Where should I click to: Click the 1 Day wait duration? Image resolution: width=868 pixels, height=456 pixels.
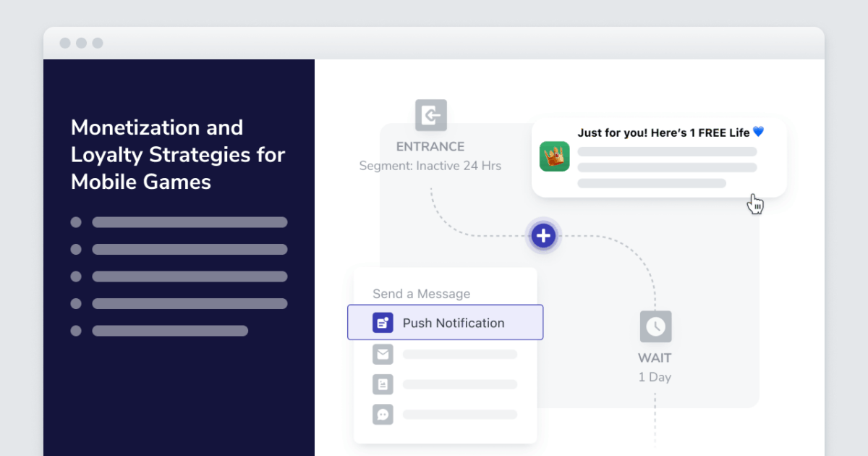click(x=655, y=377)
